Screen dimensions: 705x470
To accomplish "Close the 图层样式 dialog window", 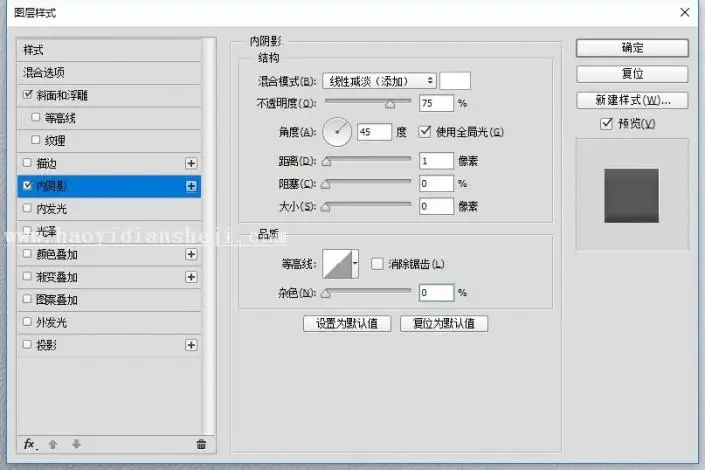I will click(684, 12).
